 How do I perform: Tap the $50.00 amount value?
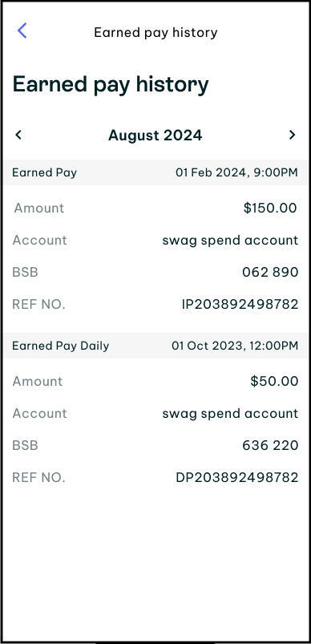(x=274, y=381)
